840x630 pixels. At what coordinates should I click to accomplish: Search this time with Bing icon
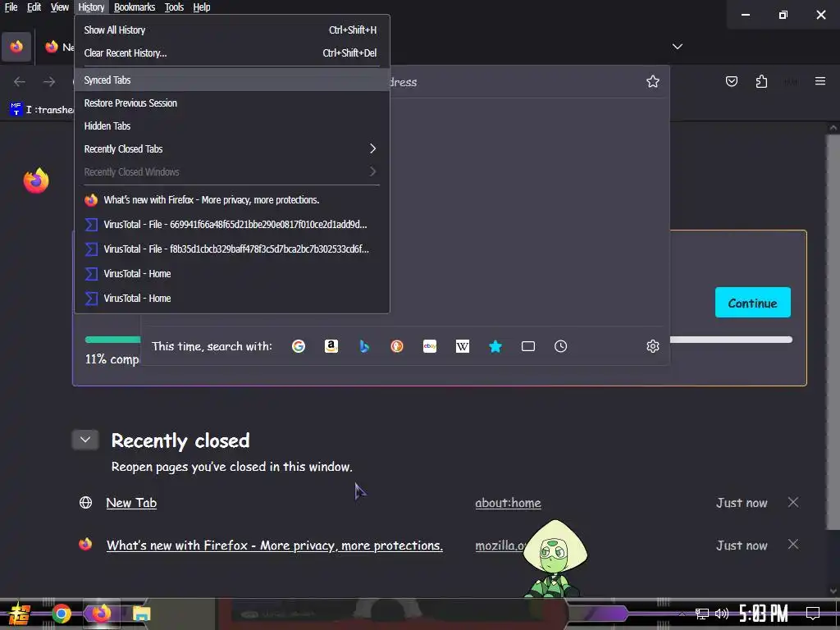click(x=364, y=347)
